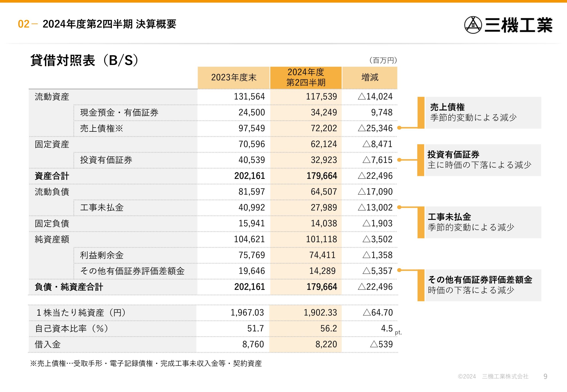Click the value 72,202 for 売上債権
Screen dimensions: 567x392
[324, 128]
